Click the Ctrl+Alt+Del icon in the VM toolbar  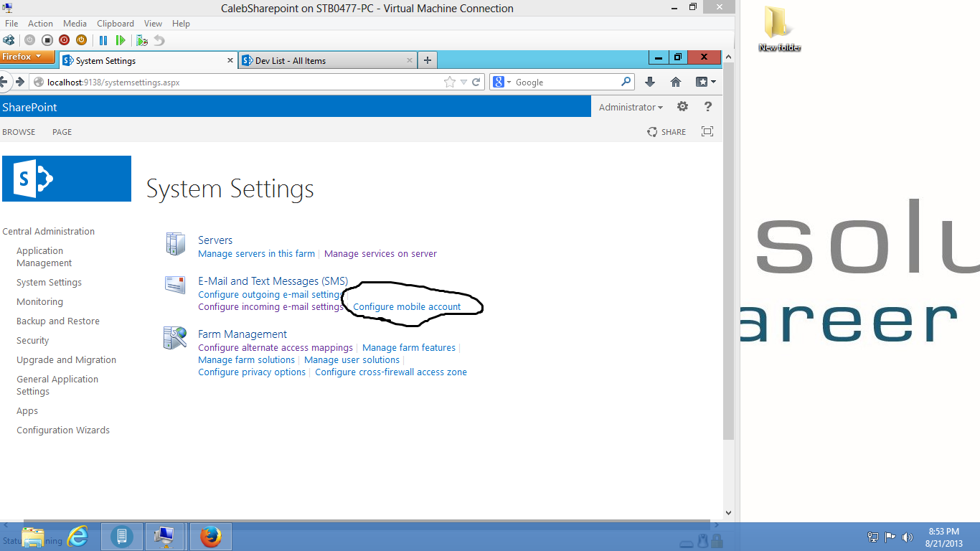click(x=9, y=40)
